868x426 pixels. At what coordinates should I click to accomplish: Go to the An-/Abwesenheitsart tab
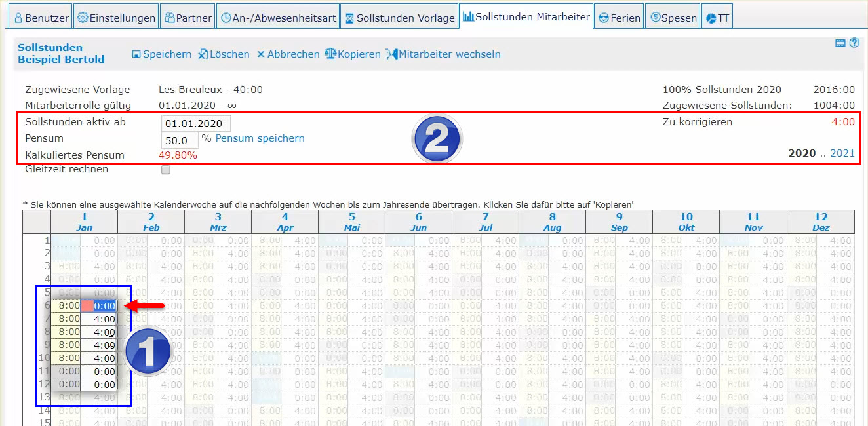pos(278,18)
